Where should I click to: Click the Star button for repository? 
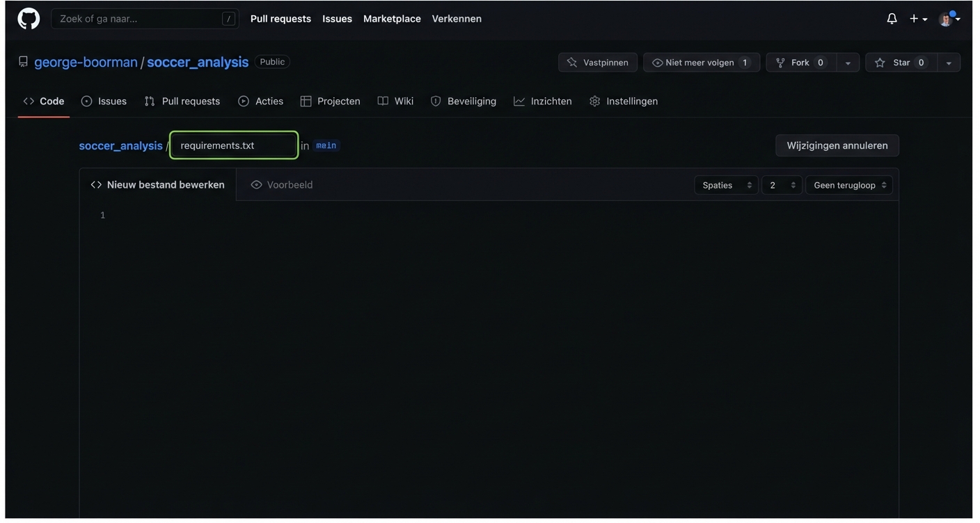pos(901,63)
